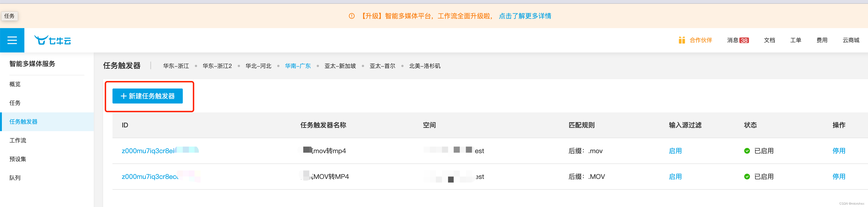868x207 pixels.
Task: Enable input source filter for mov转mp4 row
Action: (675, 151)
